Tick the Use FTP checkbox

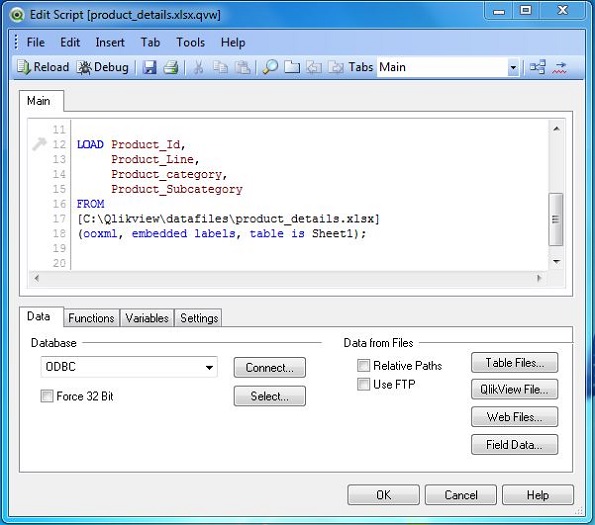point(363,384)
